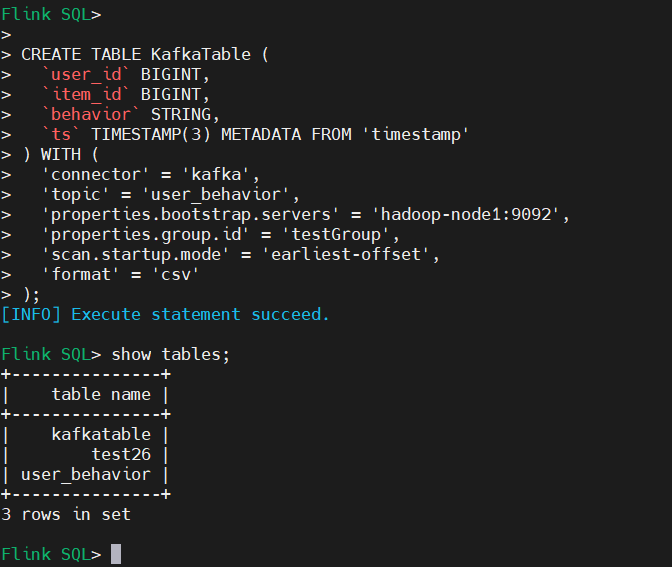The image size is (672, 567).
Task: Click the terminal cursor at the last prompt
Action: 116,554
